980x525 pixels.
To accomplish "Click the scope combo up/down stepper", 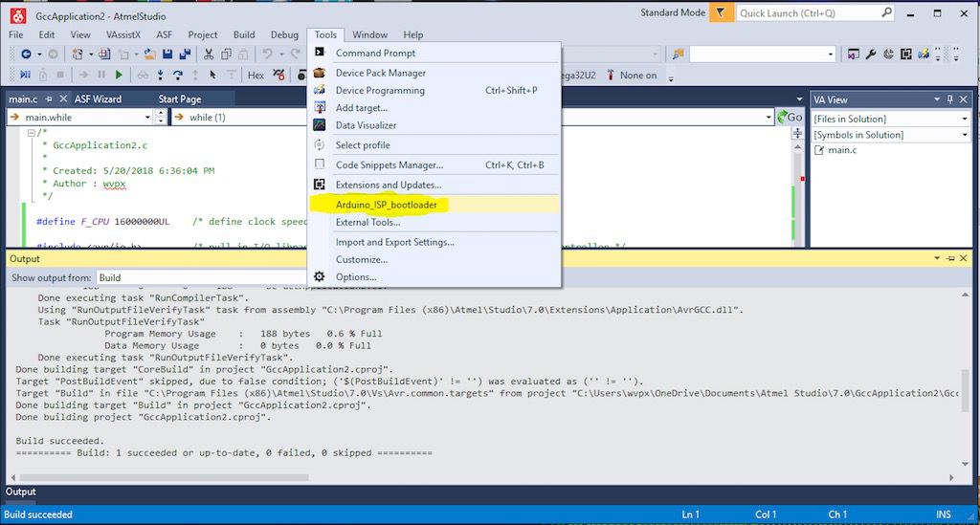I will coord(161,117).
